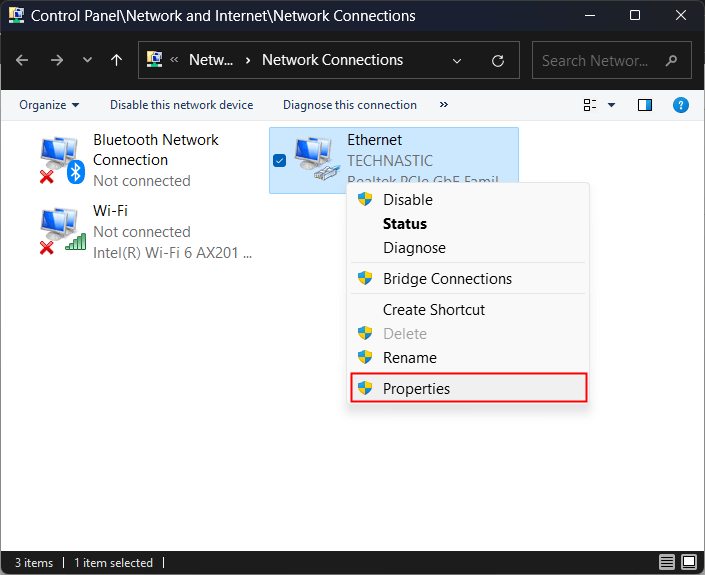The image size is (705, 575).
Task: Uncheck the Ethernet item checkbox
Action: coord(279,160)
